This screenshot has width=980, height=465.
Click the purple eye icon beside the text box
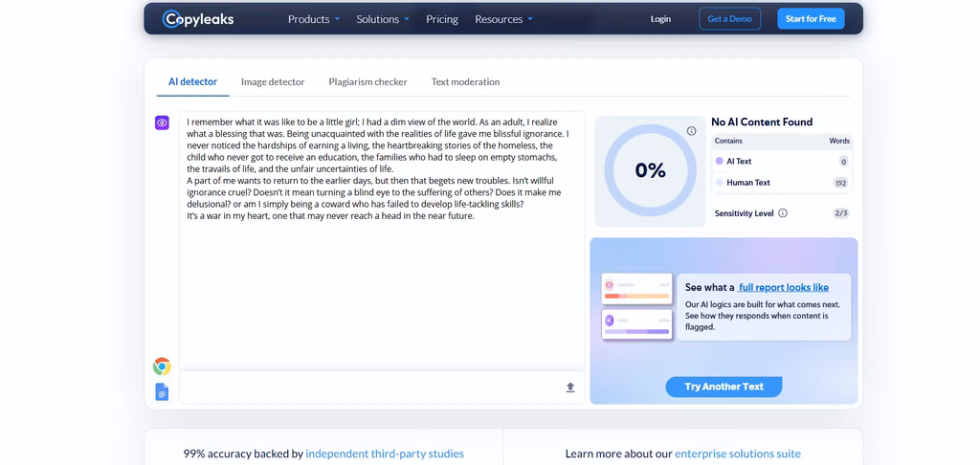click(162, 122)
